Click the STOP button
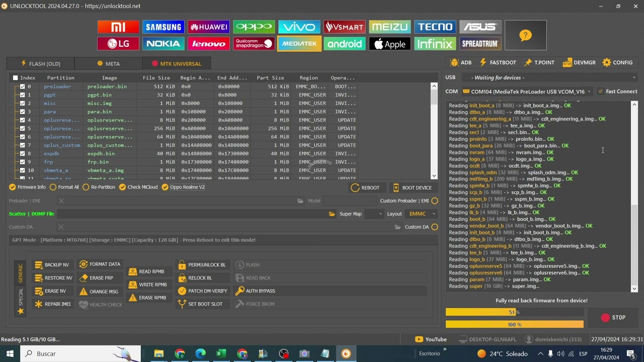 [613, 318]
